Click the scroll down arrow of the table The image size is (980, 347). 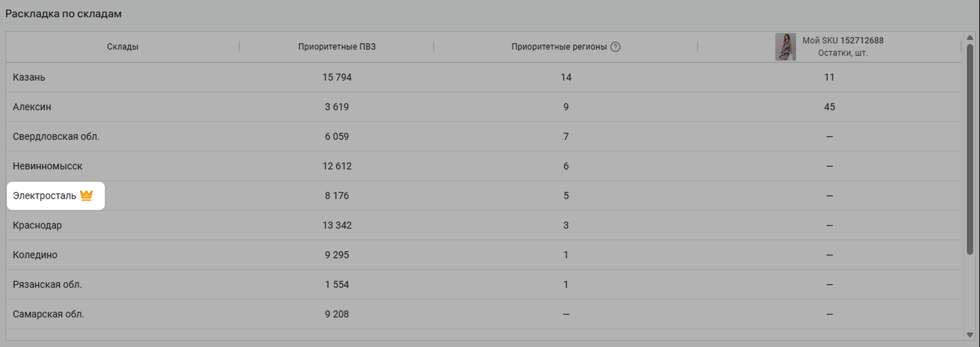click(970, 335)
